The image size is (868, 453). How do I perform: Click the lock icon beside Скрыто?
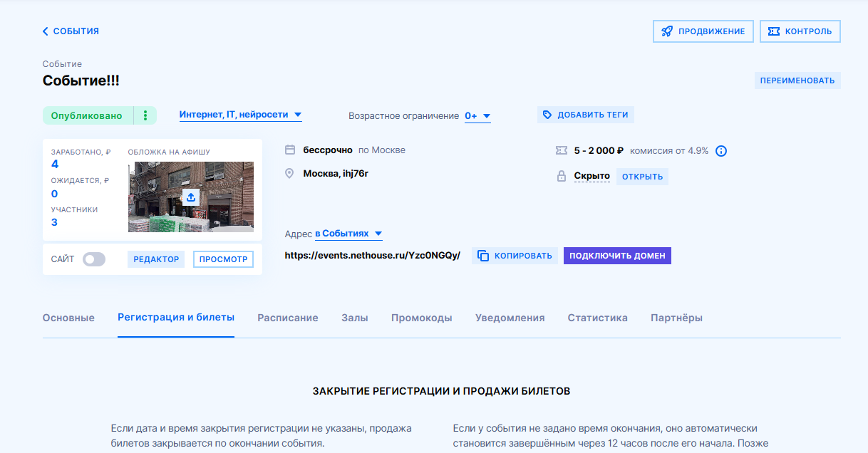pos(562,176)
